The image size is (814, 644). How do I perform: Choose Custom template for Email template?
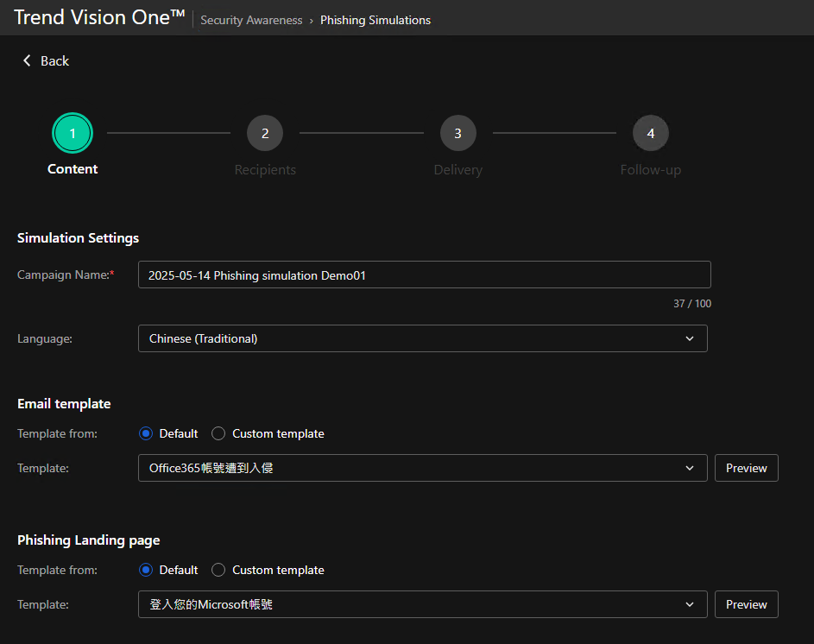pyautogui.click(x=218, y=433)
